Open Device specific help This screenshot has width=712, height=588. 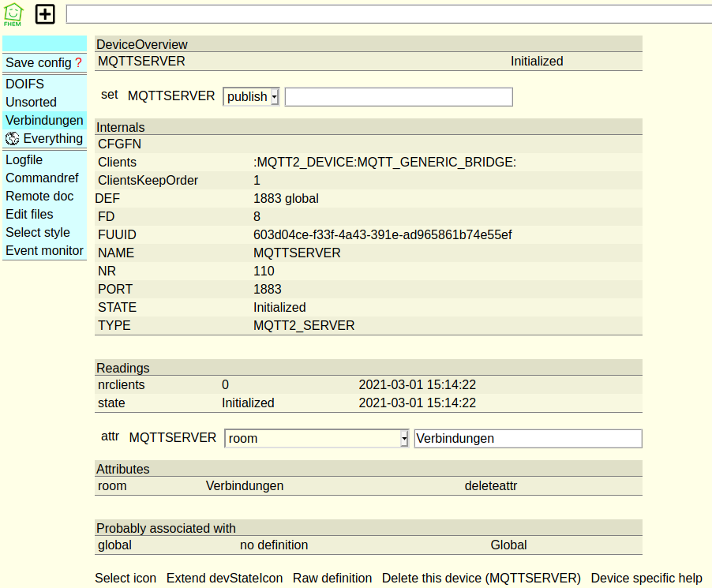pyautogui.click(x=646, y=578)
